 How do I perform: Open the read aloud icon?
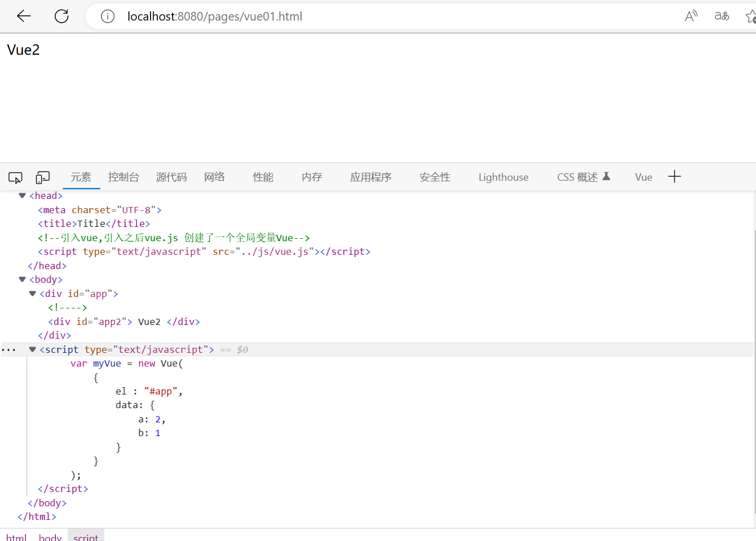point(691,16)
